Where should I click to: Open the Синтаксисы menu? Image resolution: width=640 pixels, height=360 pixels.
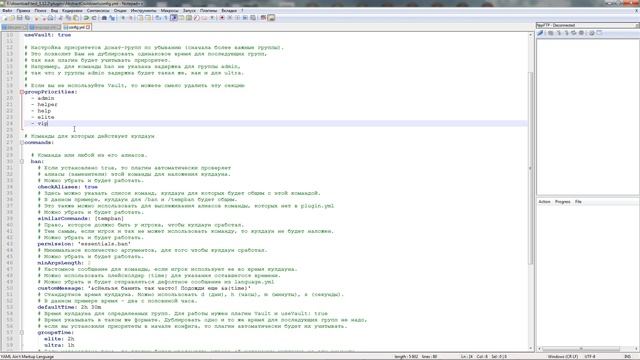point(98,11)
